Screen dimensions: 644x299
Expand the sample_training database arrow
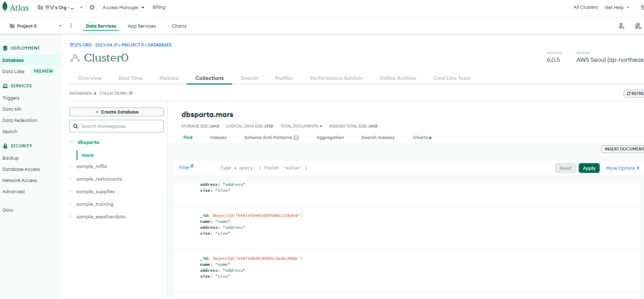pos(71,204)
